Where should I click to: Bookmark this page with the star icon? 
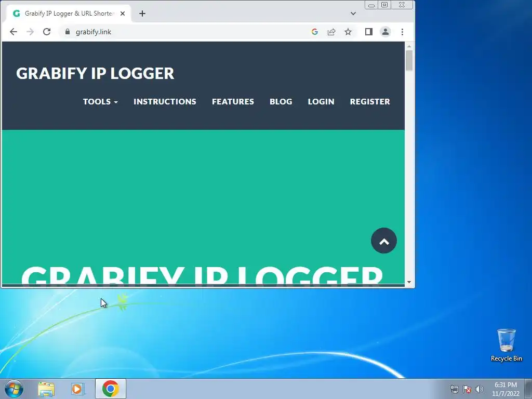click(x=348, y=32)
